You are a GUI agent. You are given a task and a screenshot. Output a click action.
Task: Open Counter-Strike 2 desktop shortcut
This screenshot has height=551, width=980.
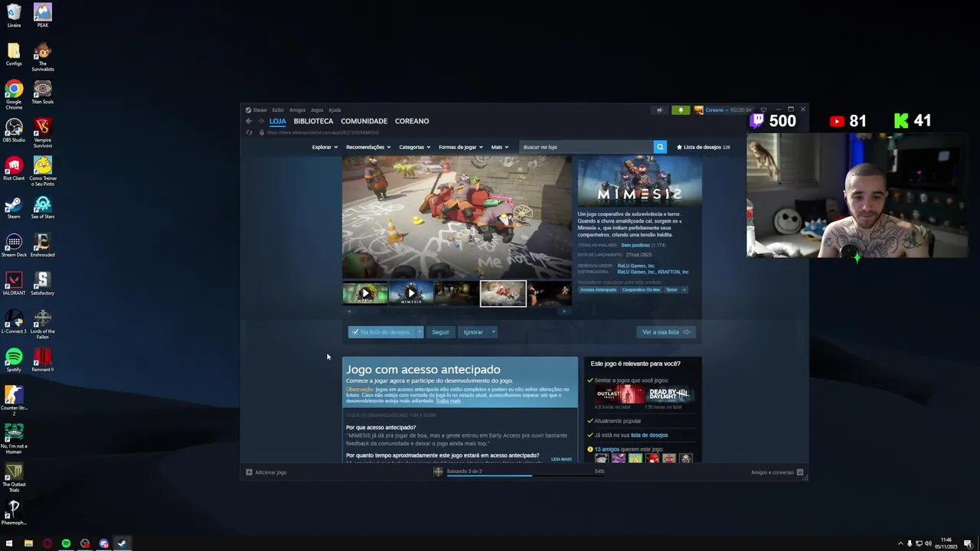14,401
